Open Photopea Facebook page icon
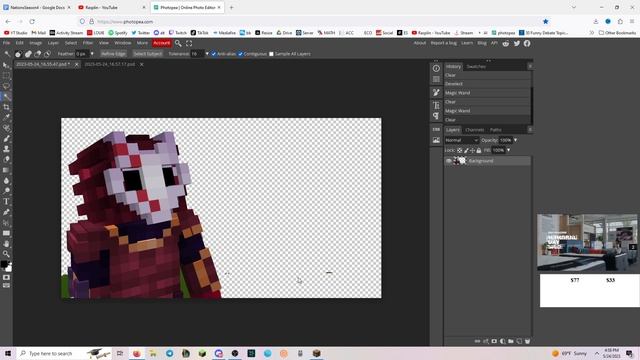 [527, 43]
